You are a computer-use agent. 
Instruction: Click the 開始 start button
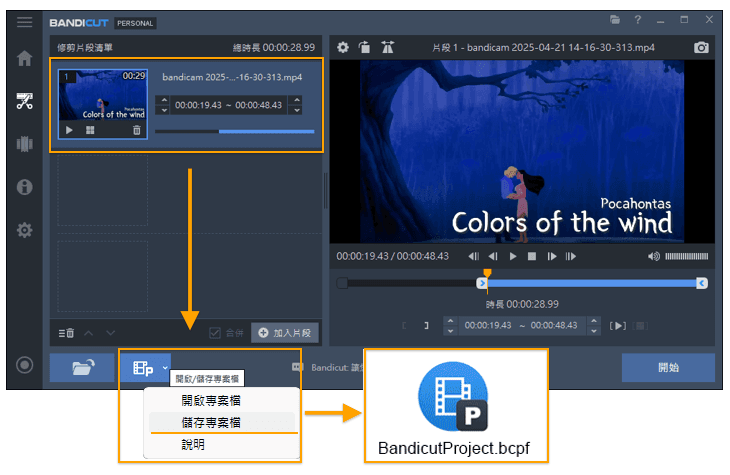coord(668,367)
